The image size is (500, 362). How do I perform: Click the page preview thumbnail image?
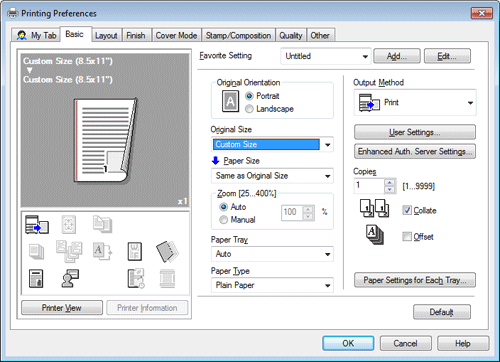tap(105, 141)
